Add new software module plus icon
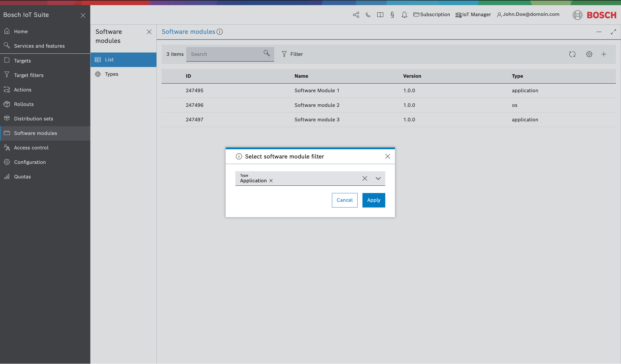Viewport: 621px width, 364px height. (603, 54)
